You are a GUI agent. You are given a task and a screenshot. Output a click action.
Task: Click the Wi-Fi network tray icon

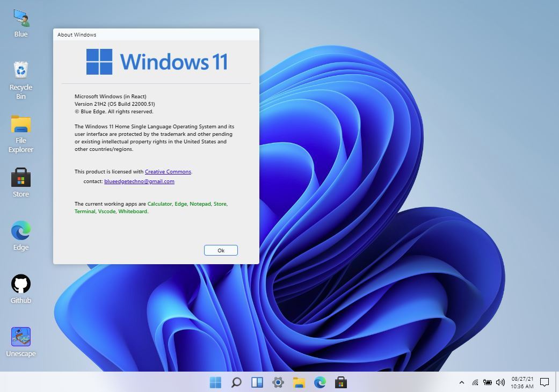[x=475, y=382]
